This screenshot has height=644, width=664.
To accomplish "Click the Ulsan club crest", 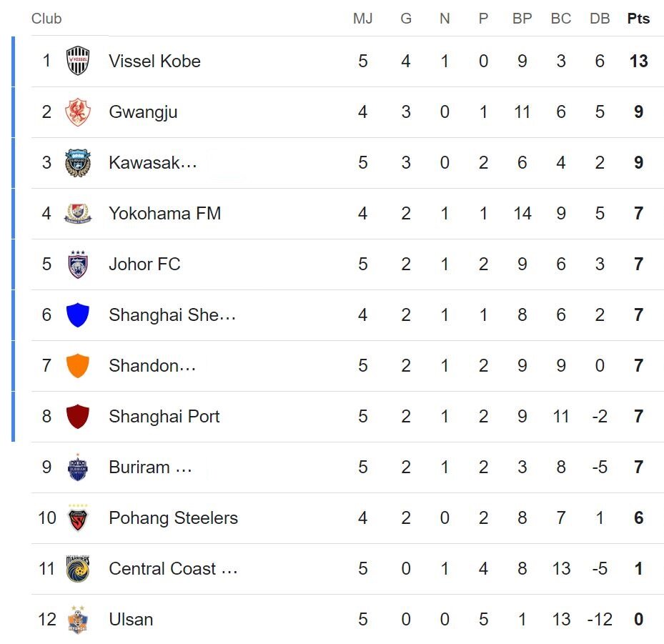I will point(77,620).
